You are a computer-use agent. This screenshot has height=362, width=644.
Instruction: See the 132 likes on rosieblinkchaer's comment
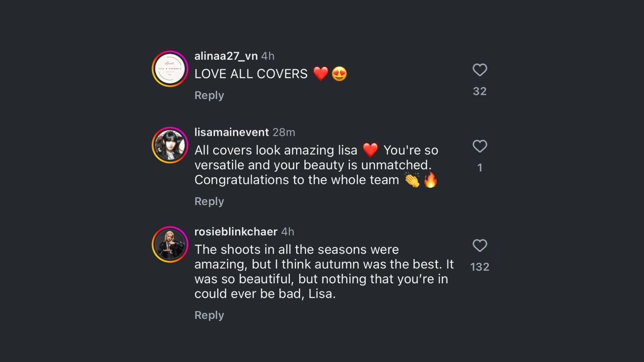coord(479,267)
